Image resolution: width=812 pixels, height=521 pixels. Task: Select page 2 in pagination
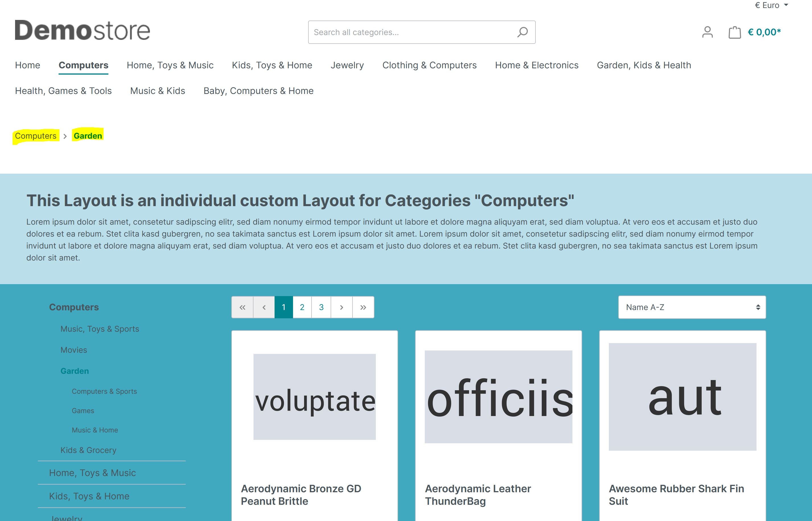pos(302,307)
